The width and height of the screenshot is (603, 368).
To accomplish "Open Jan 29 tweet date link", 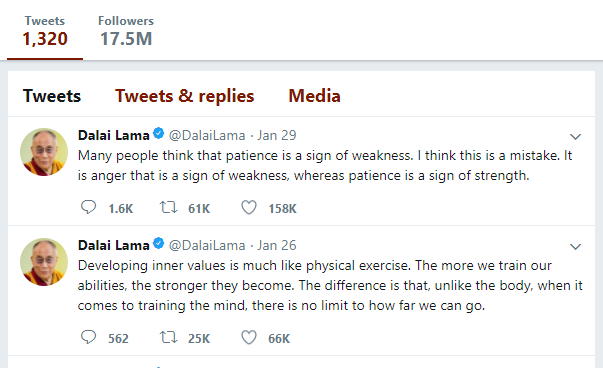I will tap(277, 135).
